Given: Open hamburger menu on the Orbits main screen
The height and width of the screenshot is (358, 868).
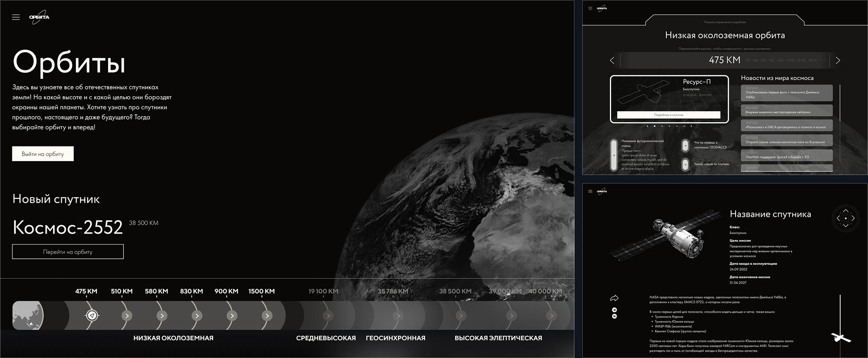Looking at the screenshot, I should tap(16, 17).
